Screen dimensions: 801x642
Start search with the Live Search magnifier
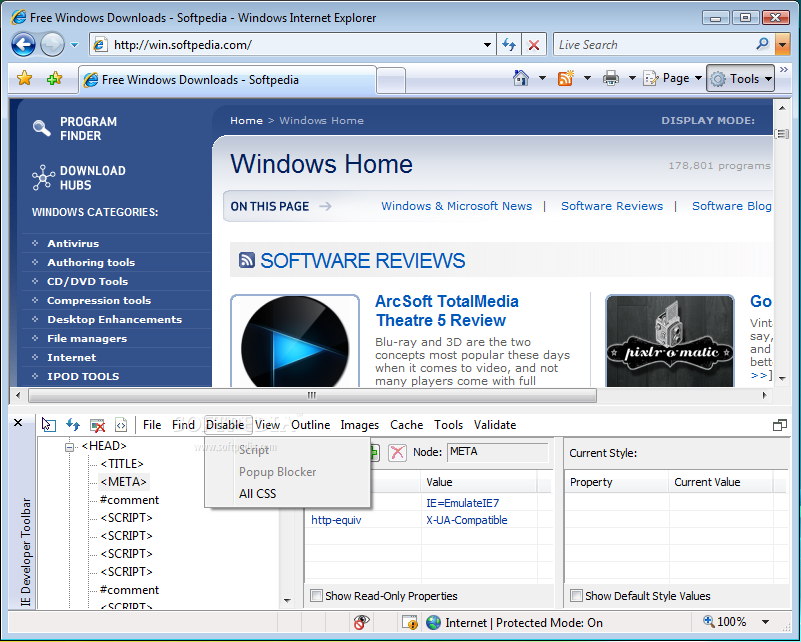(x=763, y=44)
